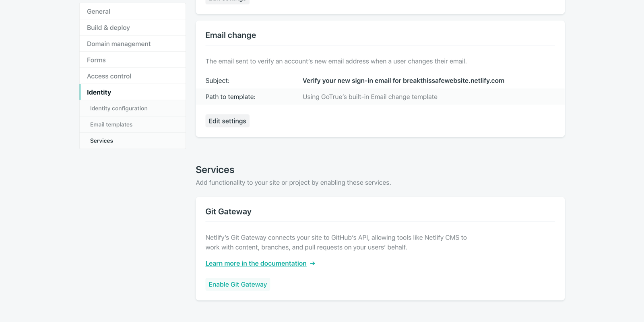Click the GoTrue built-in template path text
This screenshot has width=644, height=322.
click(370, 97)
